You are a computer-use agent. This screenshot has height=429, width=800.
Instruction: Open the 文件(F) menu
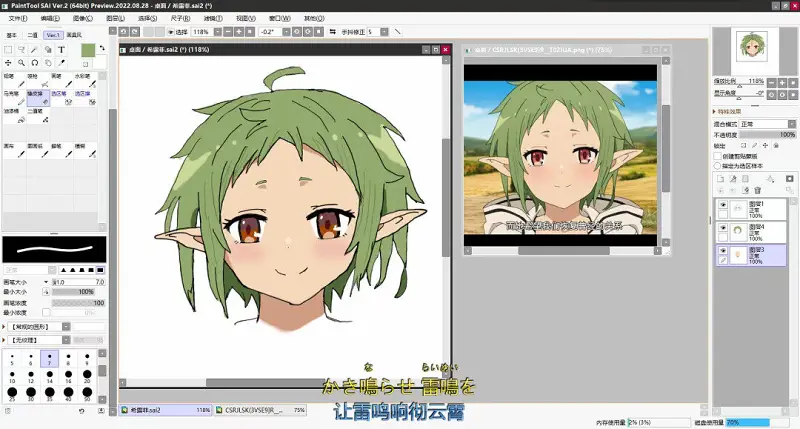[x=18, y=18]
